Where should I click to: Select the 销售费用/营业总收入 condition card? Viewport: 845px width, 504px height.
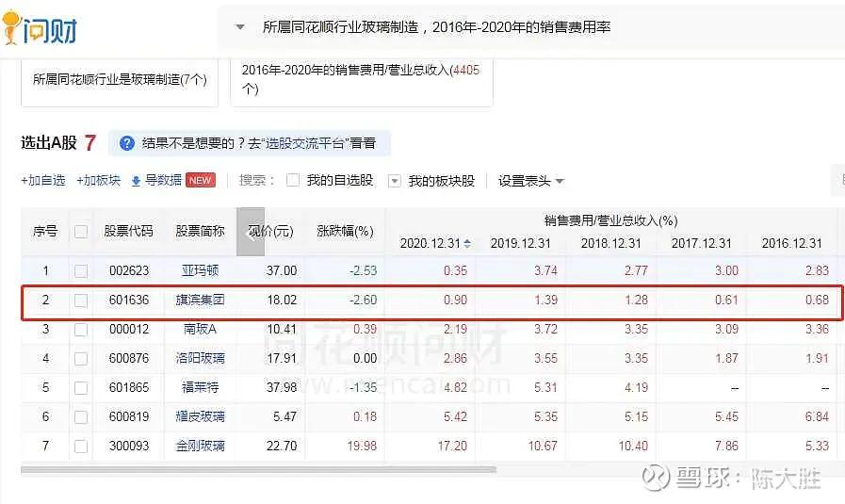coord(361,81)
